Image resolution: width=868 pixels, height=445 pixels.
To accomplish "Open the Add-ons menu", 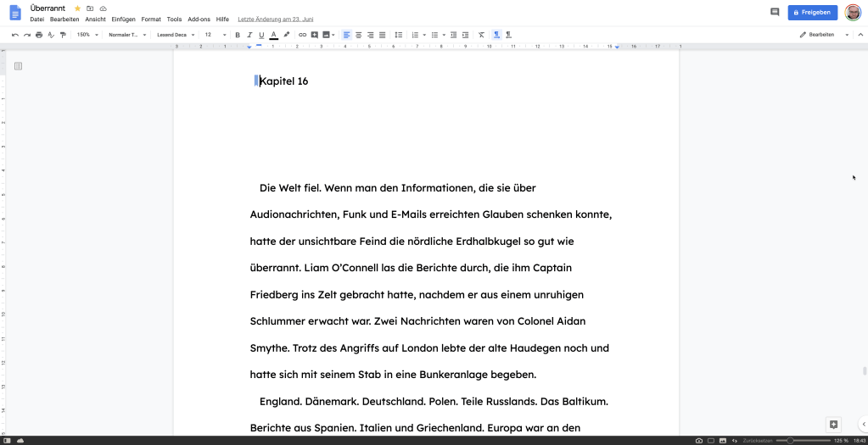I will click(199, 19).
